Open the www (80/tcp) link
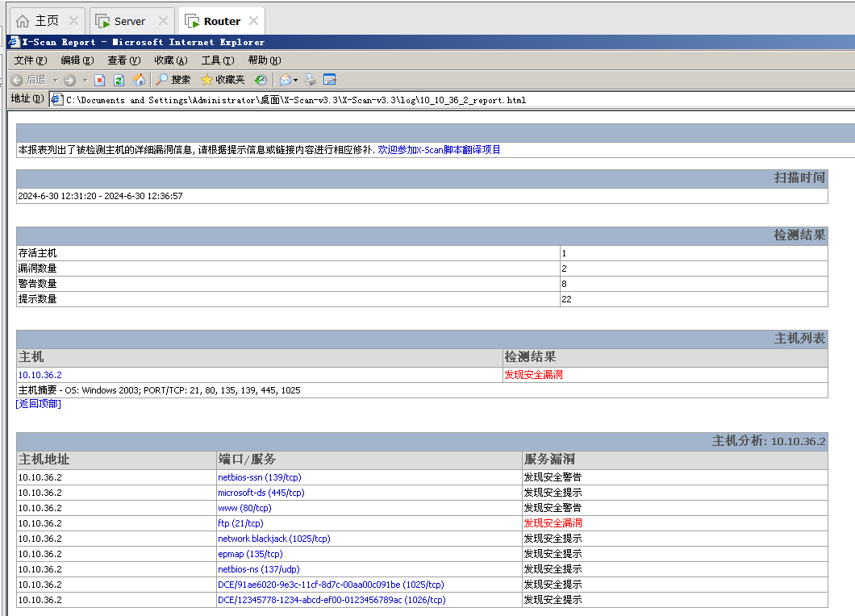The image size is (855, 616). (244, 507)
